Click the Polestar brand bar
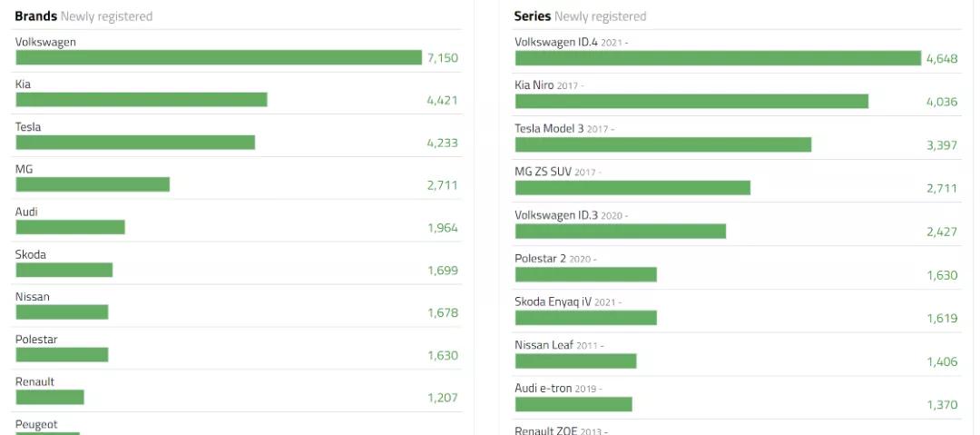 point(62,355)
